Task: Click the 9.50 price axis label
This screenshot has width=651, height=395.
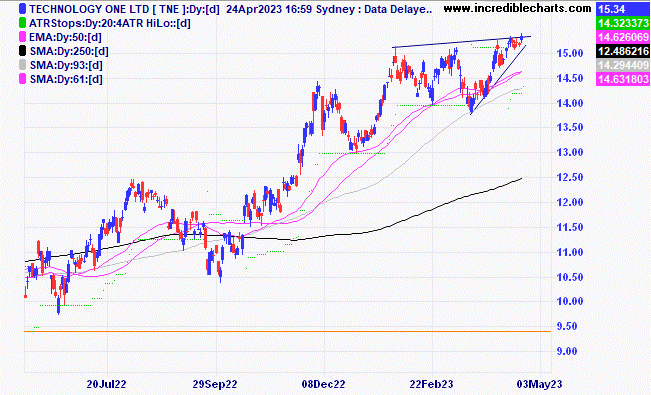Action: pos(567,326)
